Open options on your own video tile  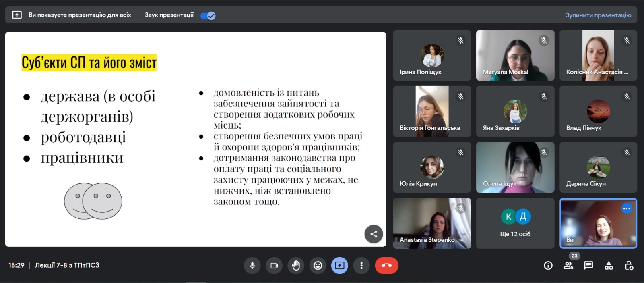(x=626, y=208)
